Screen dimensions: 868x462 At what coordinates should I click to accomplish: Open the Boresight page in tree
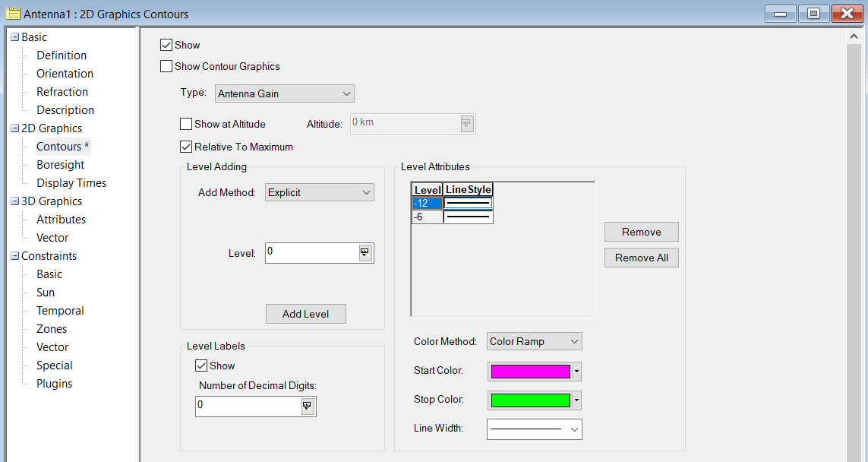[x=61, y=165]
